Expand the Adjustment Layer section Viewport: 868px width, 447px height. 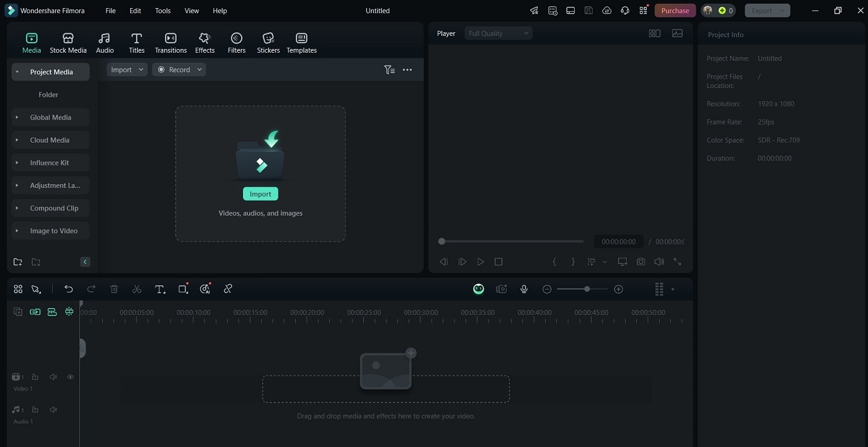click(17, 185)
